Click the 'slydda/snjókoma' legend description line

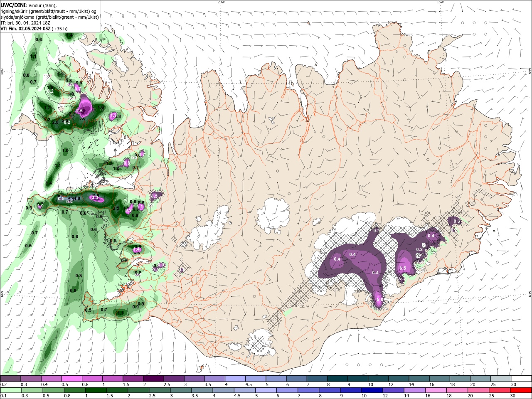[x=50, y=17]
